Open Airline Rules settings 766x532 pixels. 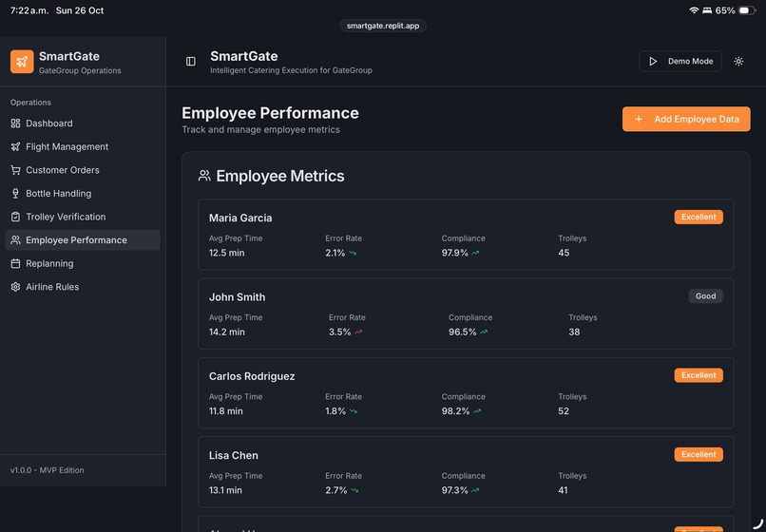click(x=83, y=287)
